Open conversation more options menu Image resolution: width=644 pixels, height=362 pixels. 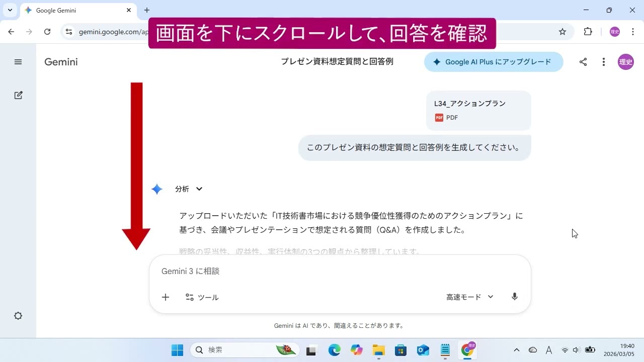click(604, 62)
